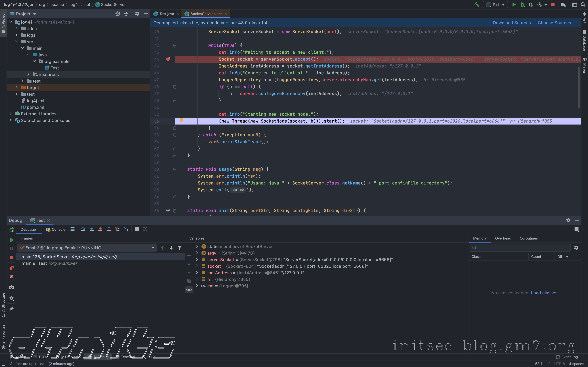Click the View Breakpoints icon
The height and width of the screenshot is (367, 588).
(x=11, y=268)
